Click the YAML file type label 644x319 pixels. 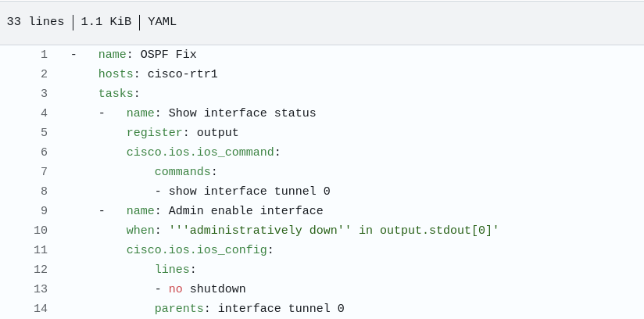(162, 22)
